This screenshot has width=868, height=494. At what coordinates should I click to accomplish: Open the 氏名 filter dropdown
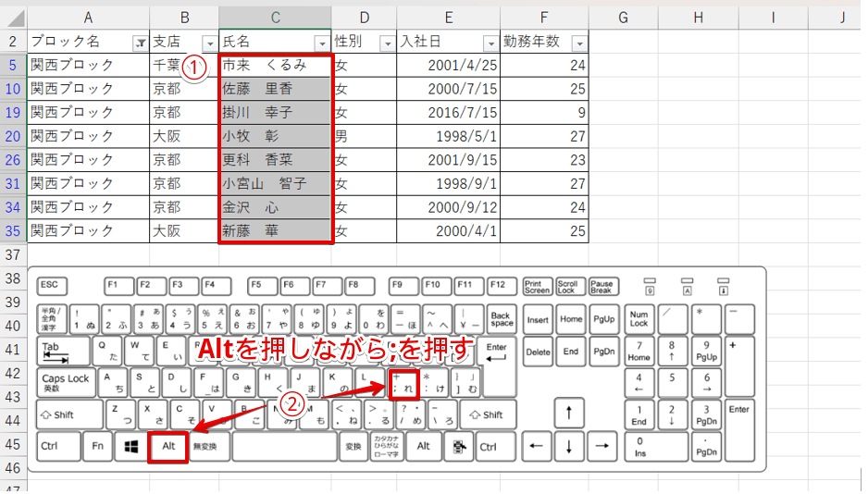pos(321,43)
